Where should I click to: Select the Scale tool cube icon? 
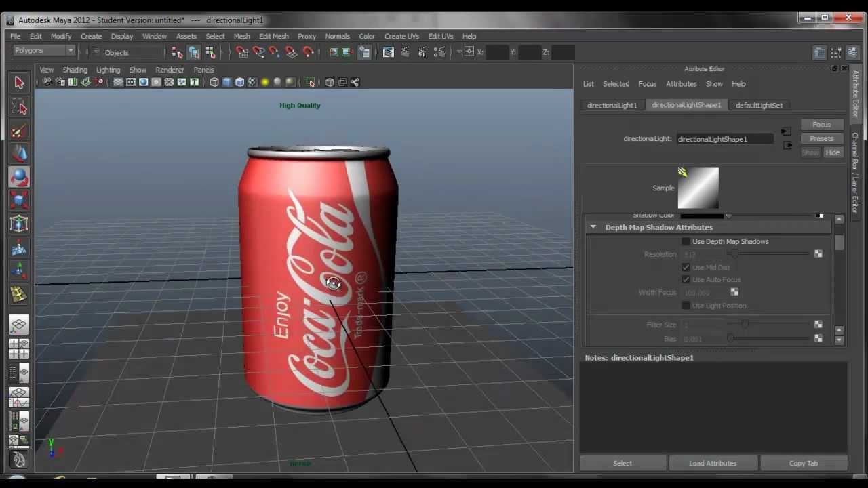click(x=19, y=201)
